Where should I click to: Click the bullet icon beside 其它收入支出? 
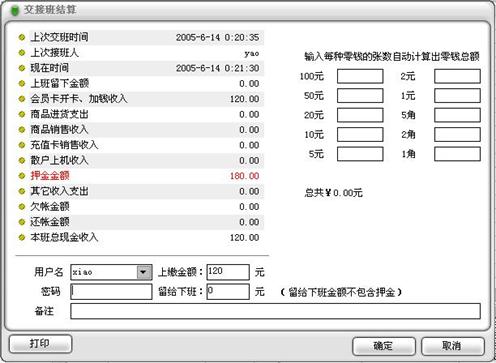pos(22,191)
